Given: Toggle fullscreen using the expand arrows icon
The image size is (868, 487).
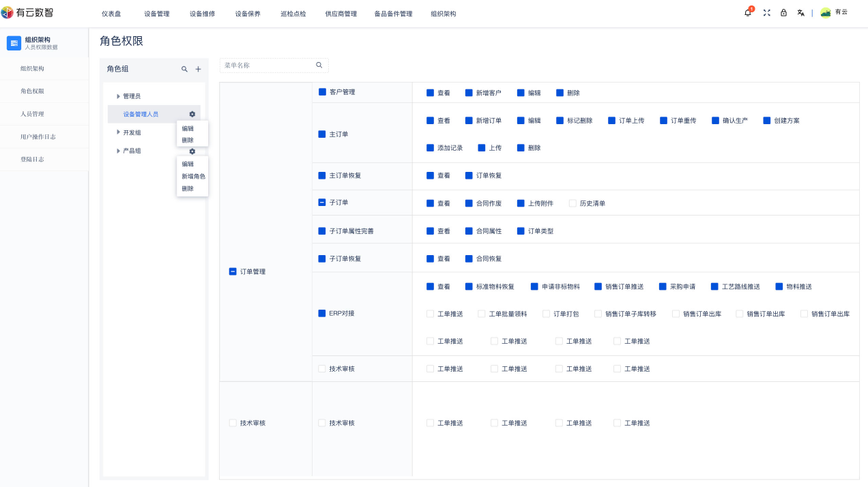Looking at the screenshot, I should click(x=766, y=13).
